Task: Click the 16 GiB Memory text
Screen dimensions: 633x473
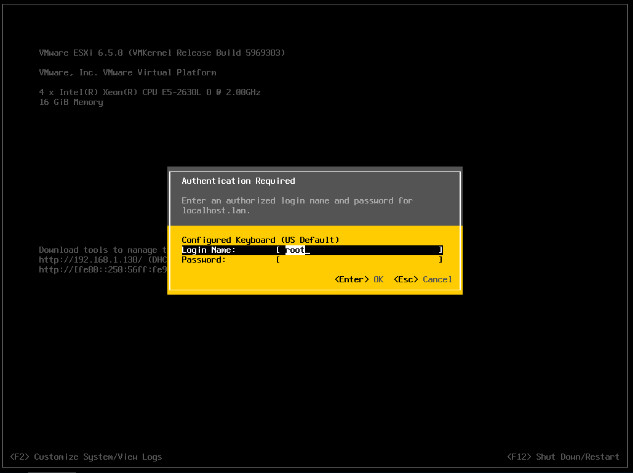Action: pos(71,102)
